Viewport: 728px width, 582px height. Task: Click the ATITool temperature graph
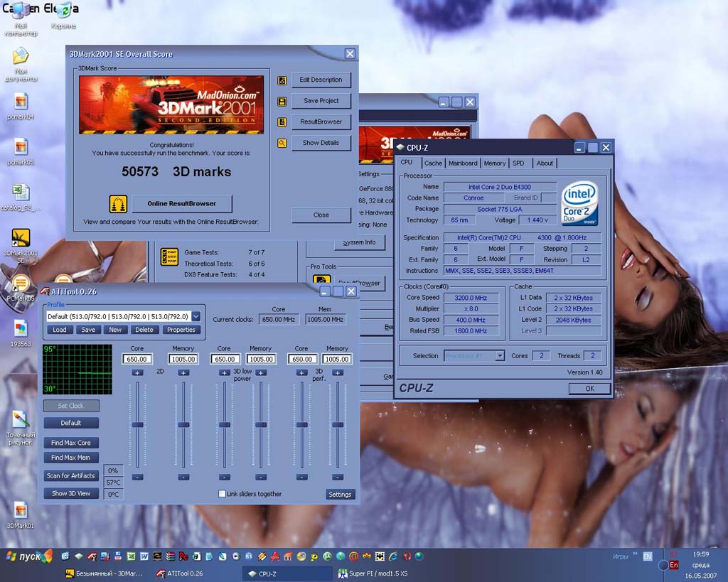coord(77,370)
